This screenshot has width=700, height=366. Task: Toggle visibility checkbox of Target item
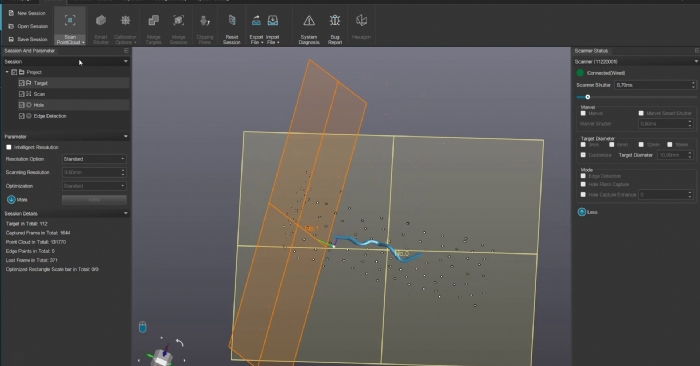[x=21, y=83]
